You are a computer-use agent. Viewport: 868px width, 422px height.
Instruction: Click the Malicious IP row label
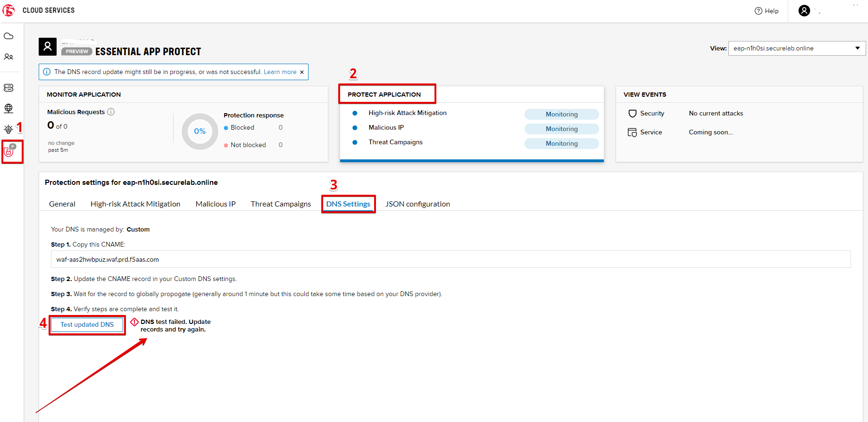pos(386,127)
